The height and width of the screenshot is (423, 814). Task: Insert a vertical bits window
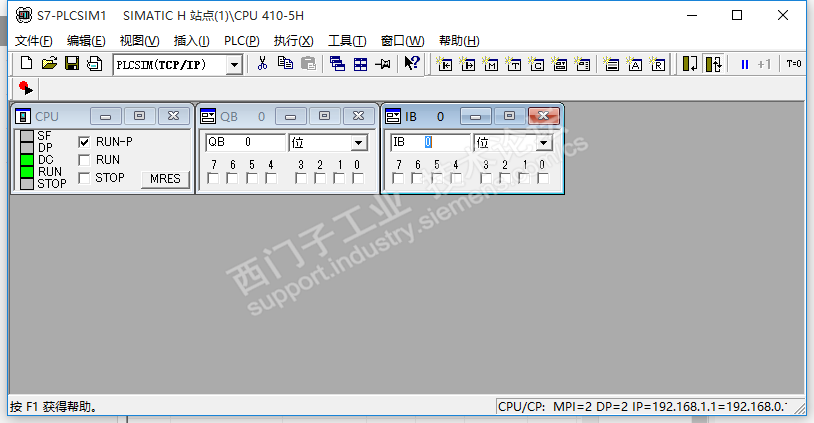(582, 64)
